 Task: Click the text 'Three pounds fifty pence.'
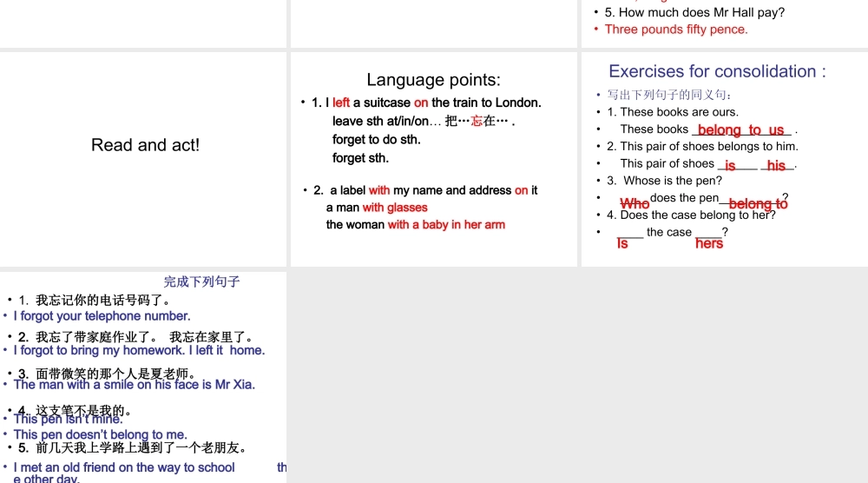pyautogui.click(x=676, y=30)
